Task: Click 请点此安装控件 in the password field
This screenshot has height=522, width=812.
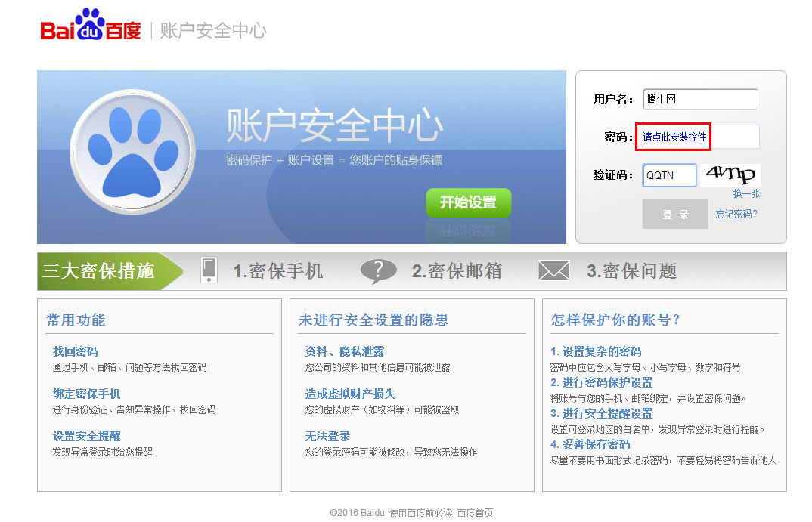Action: click(x=674, y=137)
